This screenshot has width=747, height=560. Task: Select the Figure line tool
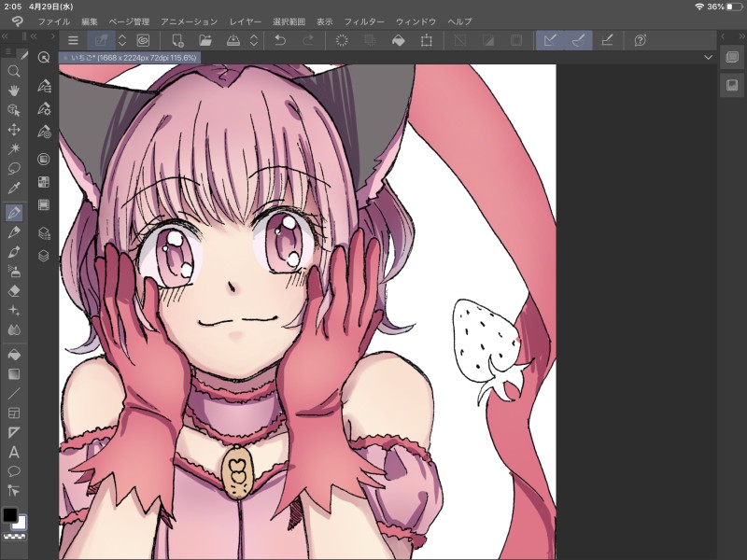click(14, 394)
